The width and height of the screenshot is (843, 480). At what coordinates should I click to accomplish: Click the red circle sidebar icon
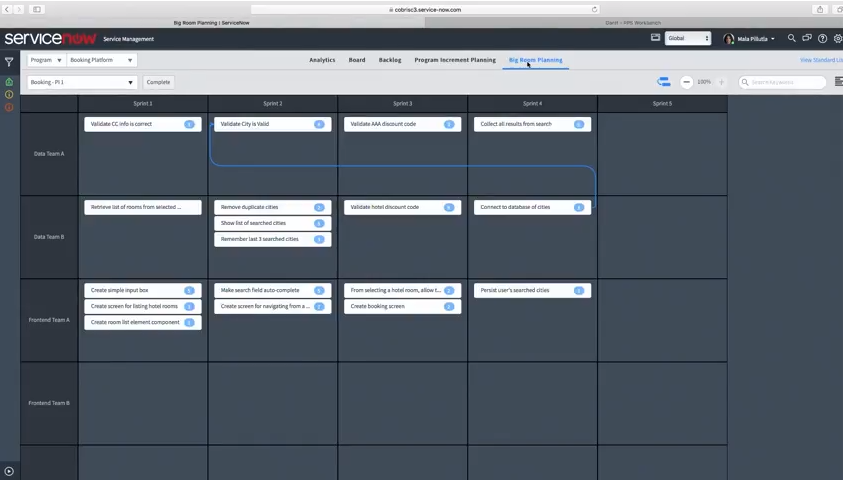[x=9, y=108]
